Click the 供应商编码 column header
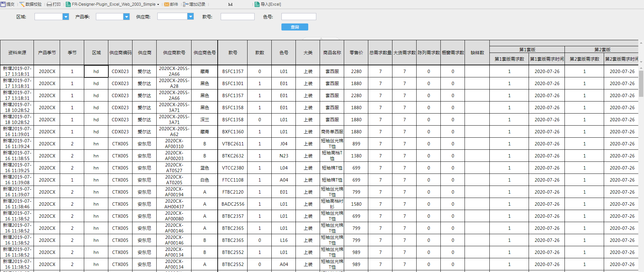 click(120, 53)
